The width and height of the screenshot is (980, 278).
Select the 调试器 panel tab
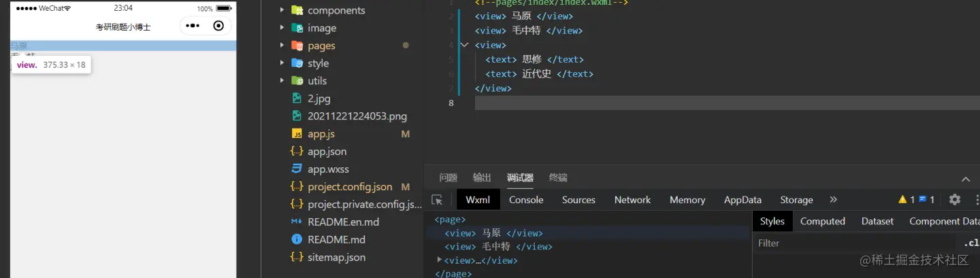point(520,177)
